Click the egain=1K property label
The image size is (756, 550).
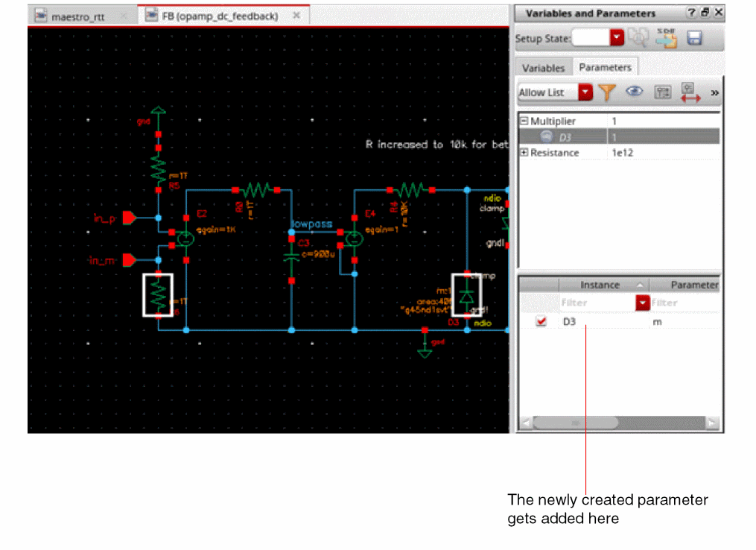(x=216, y=230)
